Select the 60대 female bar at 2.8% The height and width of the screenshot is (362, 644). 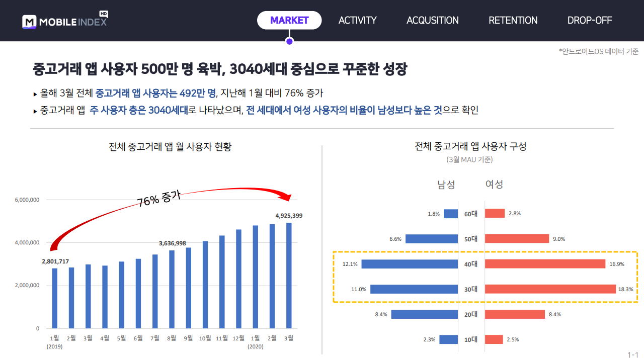[x=495, y=214]
